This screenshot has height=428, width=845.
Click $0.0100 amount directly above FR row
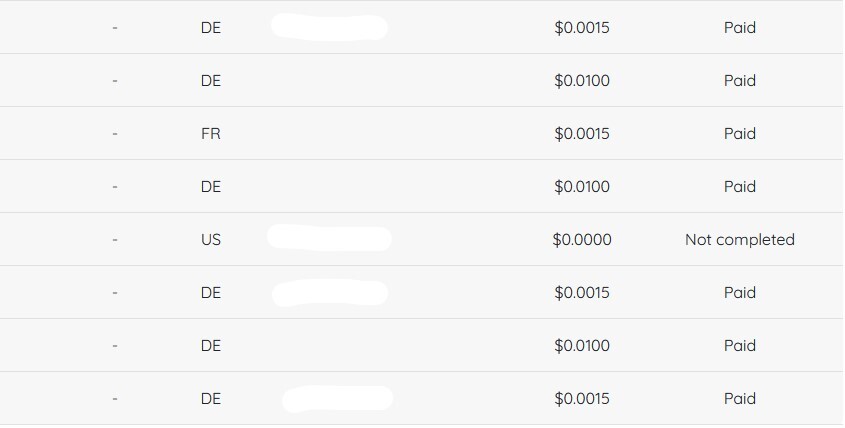tap(581, 81)
